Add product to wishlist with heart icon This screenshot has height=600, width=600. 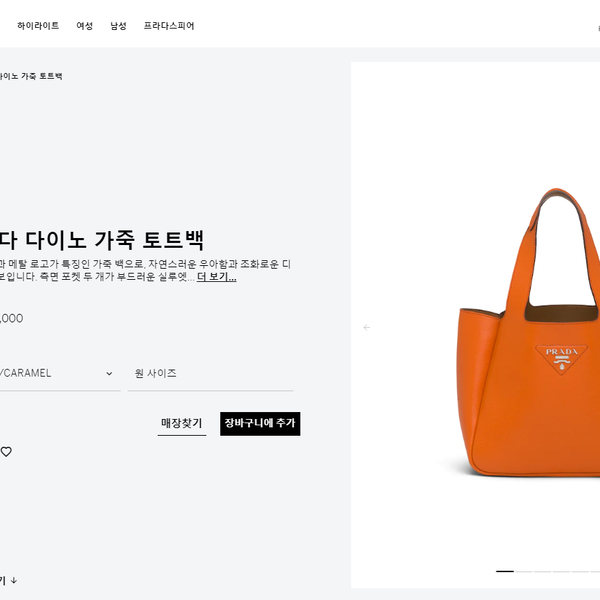(6, 452)
